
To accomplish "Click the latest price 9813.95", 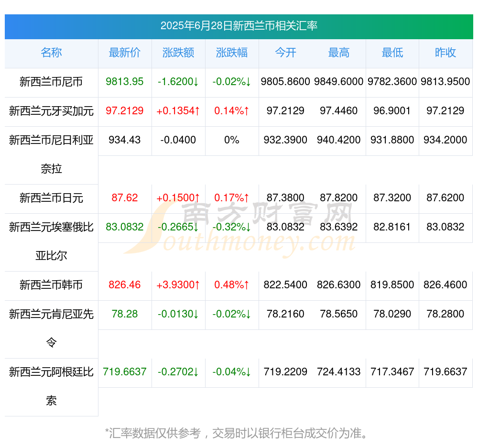I will [x=125, y=82].
